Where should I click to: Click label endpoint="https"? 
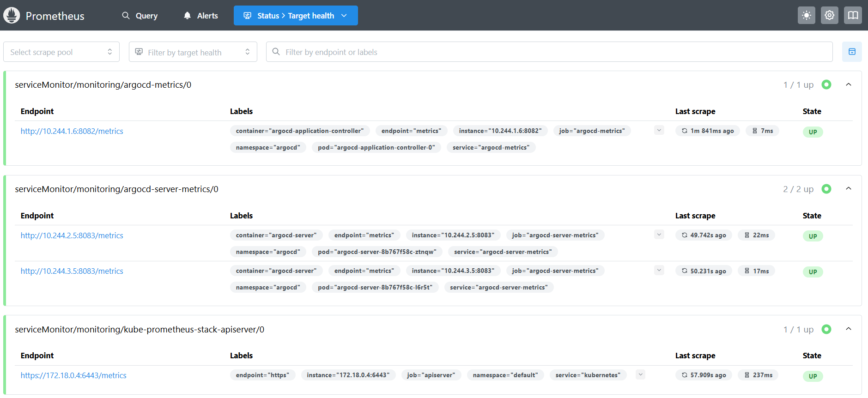[x=262, y=375]
